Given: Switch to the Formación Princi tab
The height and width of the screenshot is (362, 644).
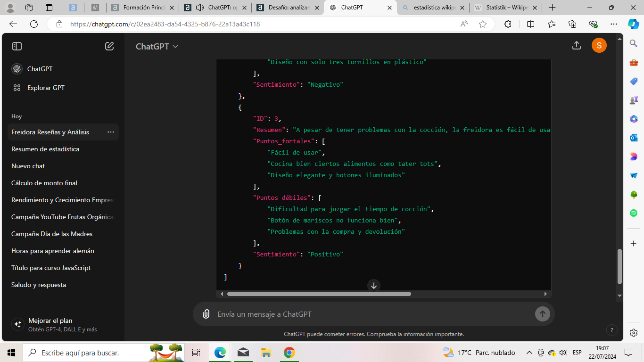Looking at the screenshot, I should coord(142,8).
